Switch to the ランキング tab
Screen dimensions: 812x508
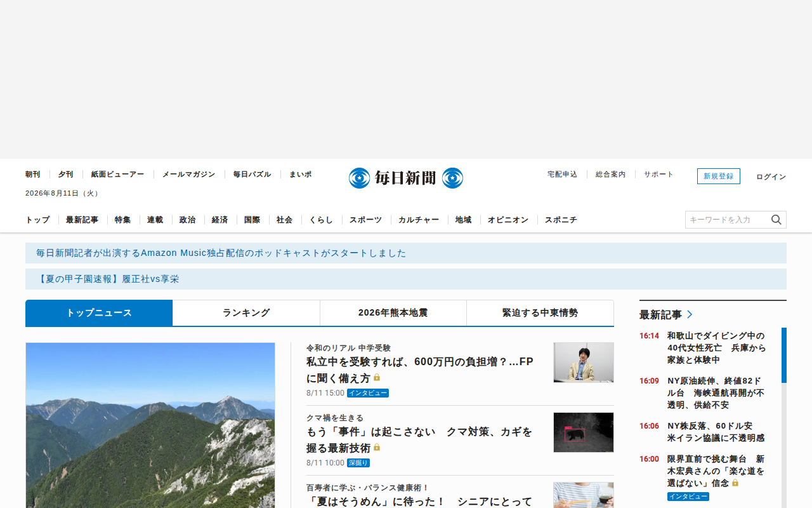pos(246,313)
